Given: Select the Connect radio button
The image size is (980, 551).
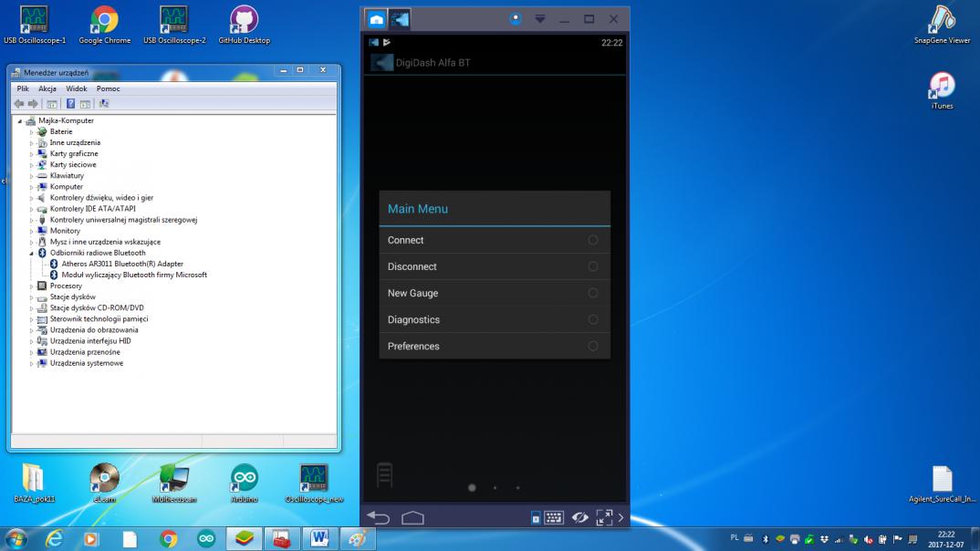Looking at the screenshot, I should 593,240.
